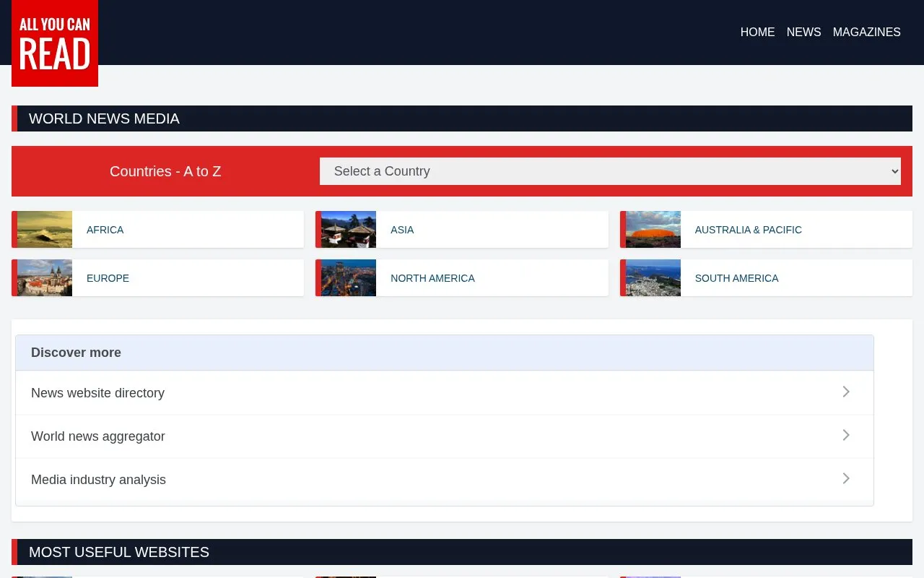The height and width of the screenshot is (578, 924).
Task: Click chevron beside World news aggregator
Action: pos(846,435)
